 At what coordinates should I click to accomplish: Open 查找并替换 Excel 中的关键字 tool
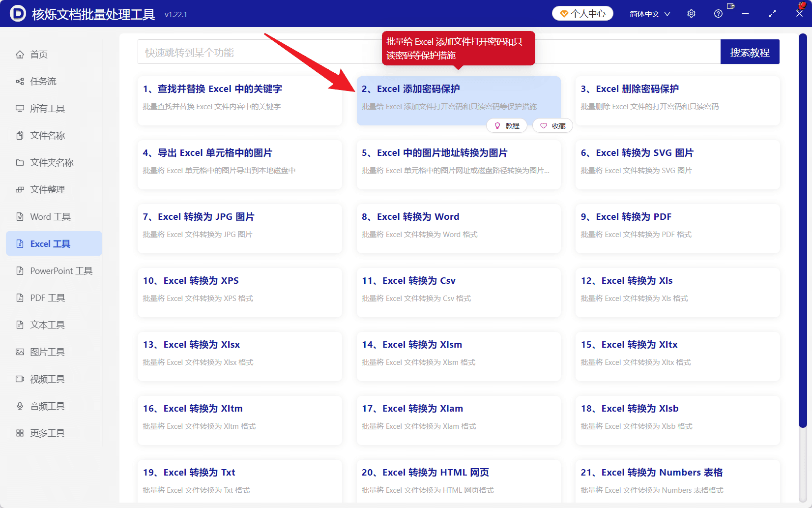click(240, 101)
